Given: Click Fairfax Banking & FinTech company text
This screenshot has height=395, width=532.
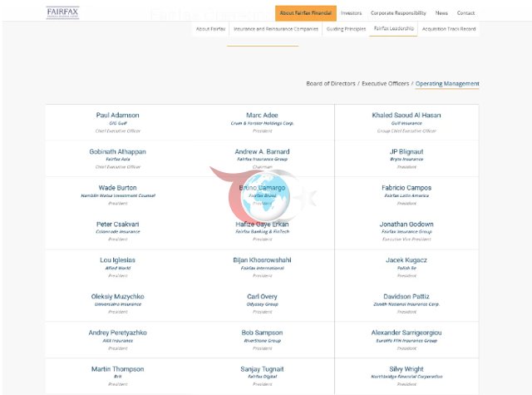Looking at the screenshot, I should 262,231.
